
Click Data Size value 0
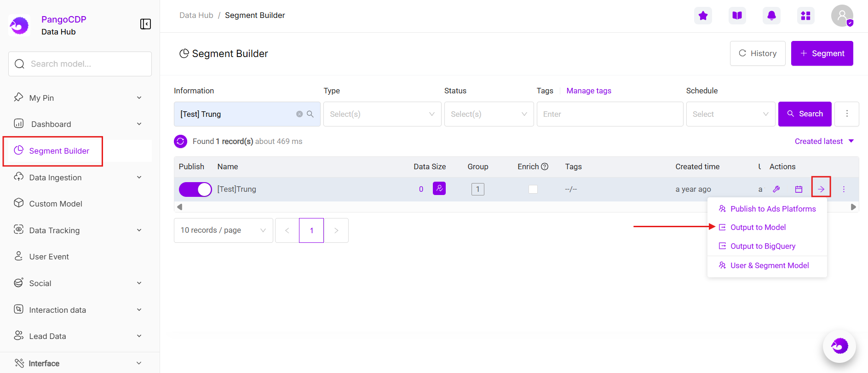coord(421,189)
